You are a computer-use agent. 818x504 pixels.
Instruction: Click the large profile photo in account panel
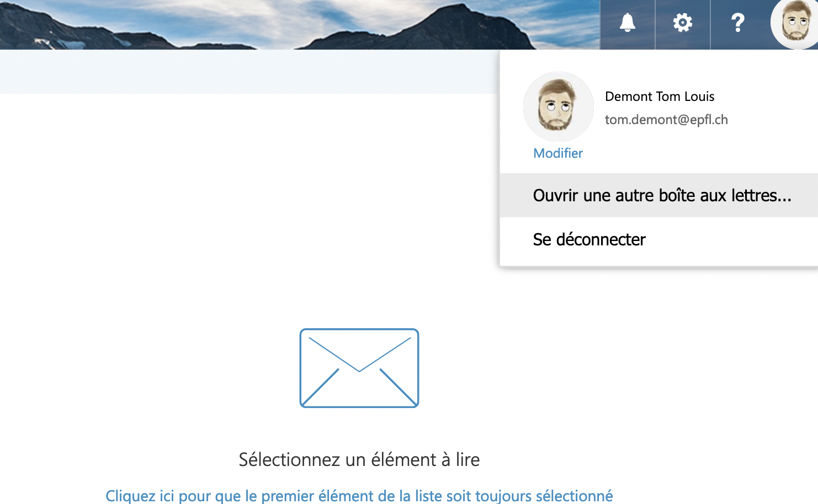point(558,107)
